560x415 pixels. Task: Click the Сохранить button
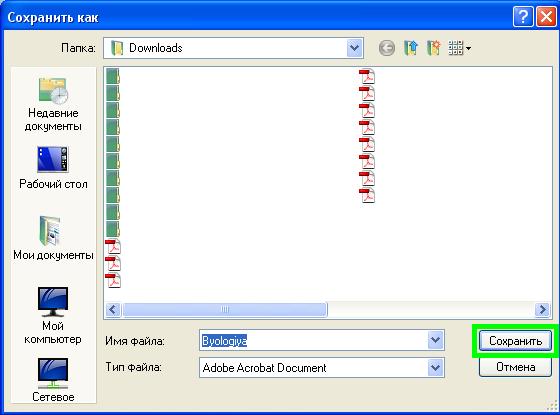point(515,341)
